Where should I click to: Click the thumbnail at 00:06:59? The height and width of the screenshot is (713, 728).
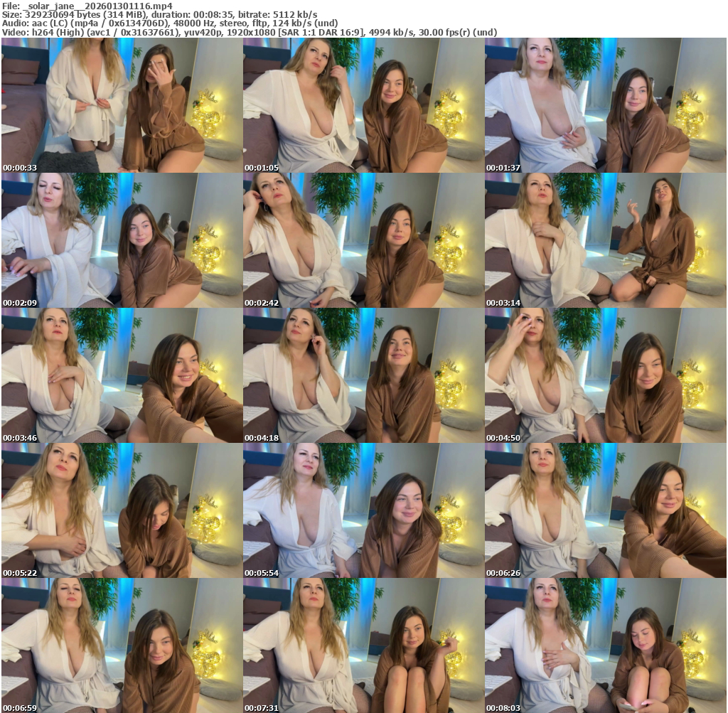(x=122, y=645)
